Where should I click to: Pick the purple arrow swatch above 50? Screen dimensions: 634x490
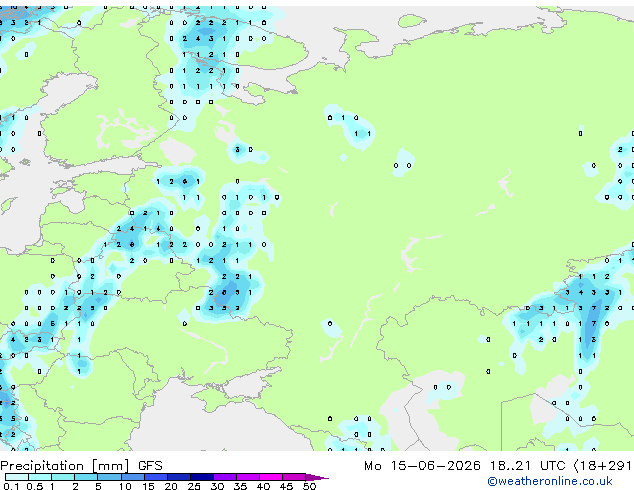pos(317,477)
